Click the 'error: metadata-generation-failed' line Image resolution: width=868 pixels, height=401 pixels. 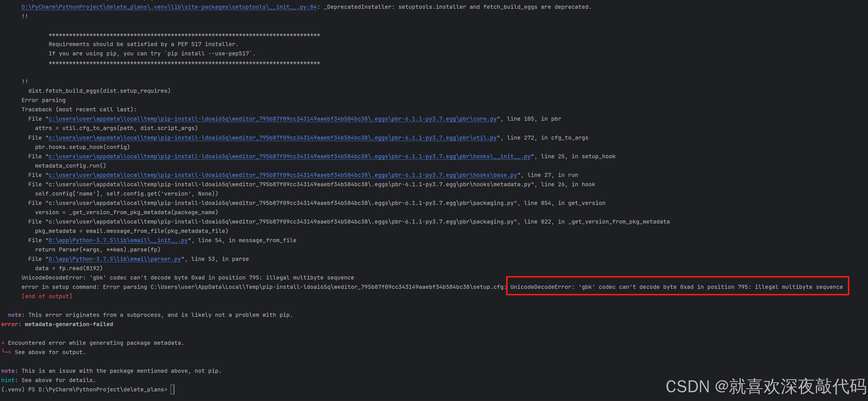pyautogui.click(x=57, y=324)
